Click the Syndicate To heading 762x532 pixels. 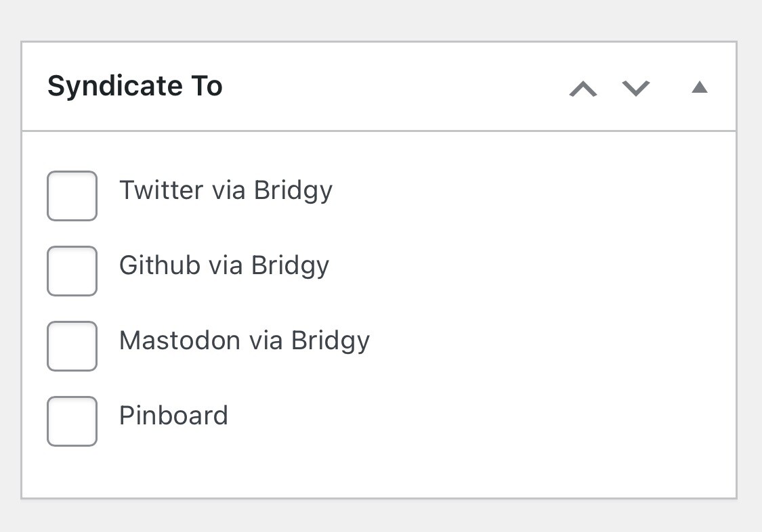tap(135, 87)
